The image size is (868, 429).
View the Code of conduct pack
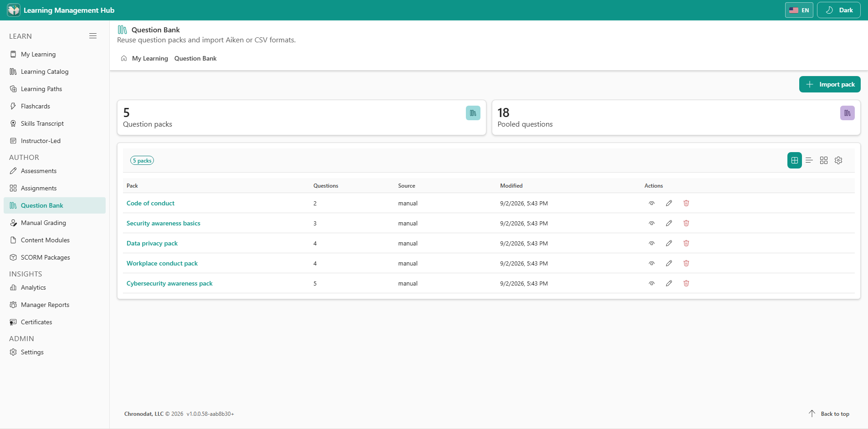[x=652, y=203]
